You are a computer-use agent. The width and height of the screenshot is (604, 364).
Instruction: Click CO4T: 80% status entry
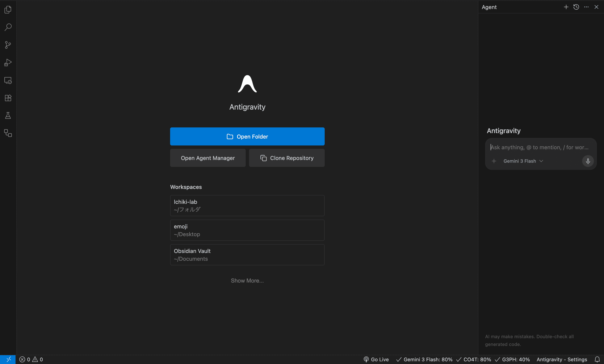pos(474,360)
